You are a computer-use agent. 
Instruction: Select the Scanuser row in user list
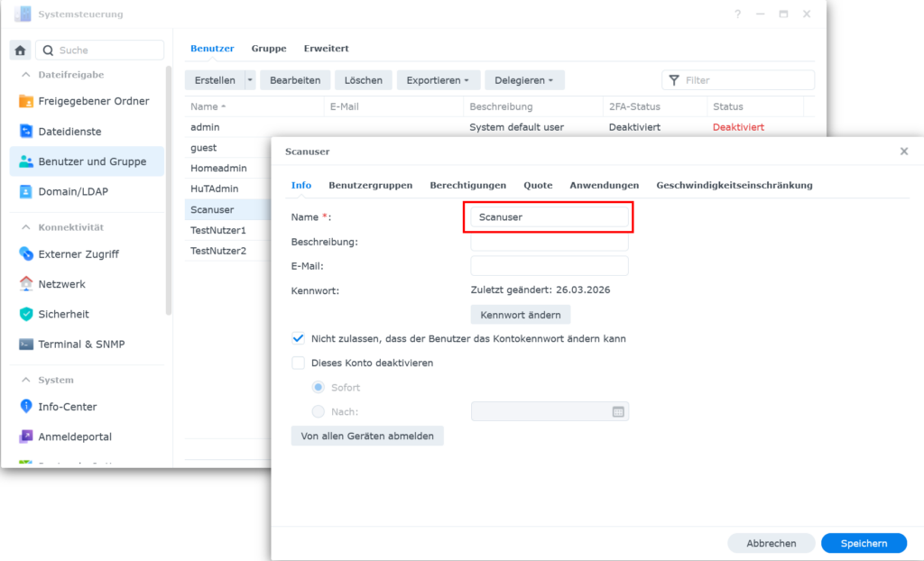tap(227, 210)
